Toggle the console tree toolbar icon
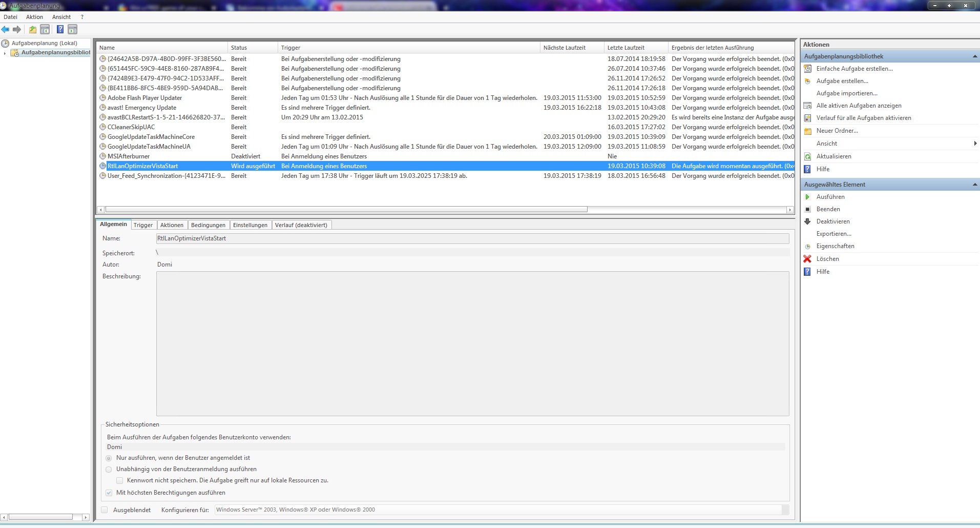980x528 pixels. [x=45, y=30]
